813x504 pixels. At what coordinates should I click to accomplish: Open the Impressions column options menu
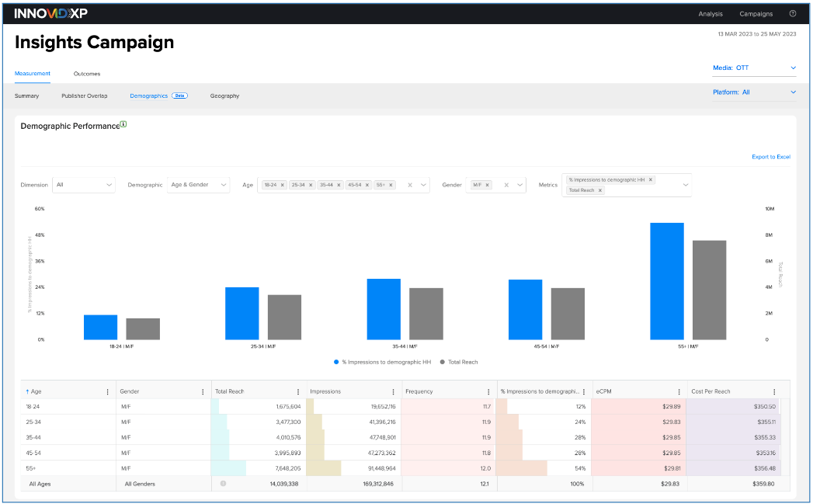(x=393, y=391)
